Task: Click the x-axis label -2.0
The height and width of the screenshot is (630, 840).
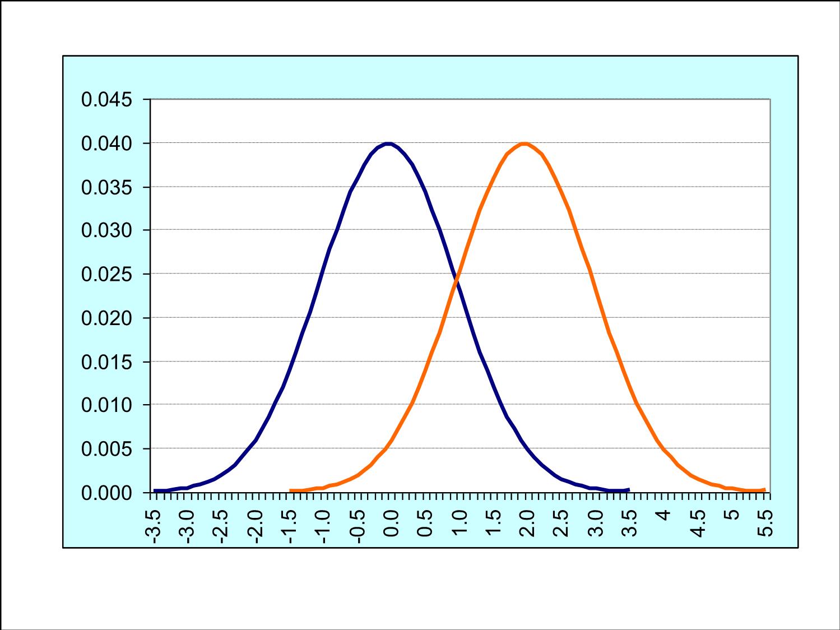Action: [x=256, y=526]
